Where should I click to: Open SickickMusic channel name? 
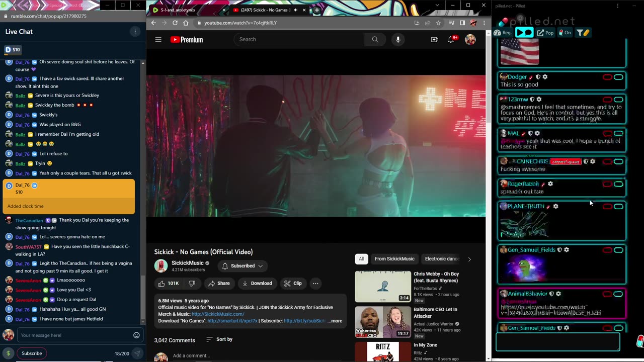pos(187,263)
